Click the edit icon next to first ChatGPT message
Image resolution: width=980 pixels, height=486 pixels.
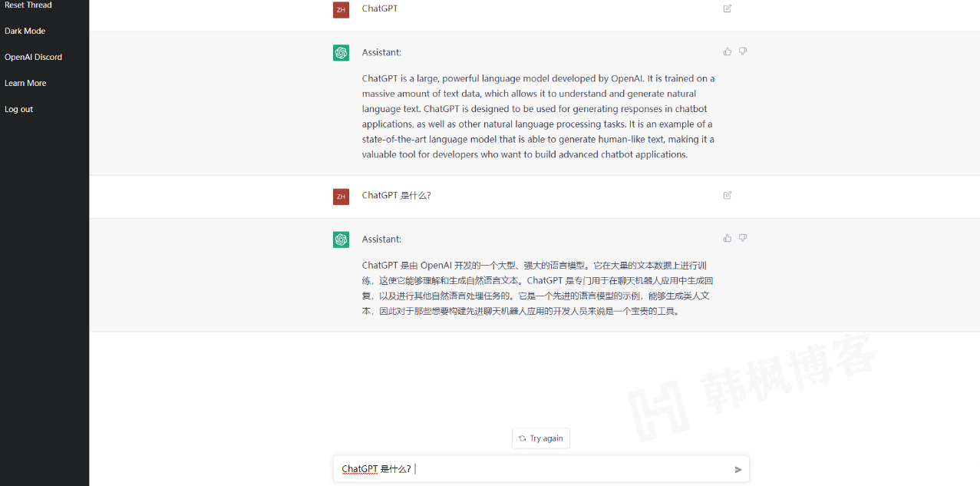[x=727, y=8]
